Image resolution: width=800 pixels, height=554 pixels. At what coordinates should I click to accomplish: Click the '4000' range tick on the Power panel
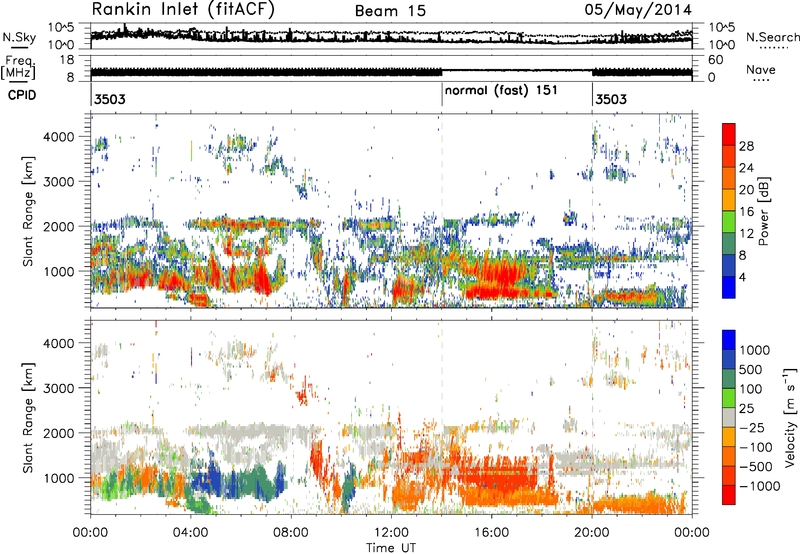click(x=59, y=137)
